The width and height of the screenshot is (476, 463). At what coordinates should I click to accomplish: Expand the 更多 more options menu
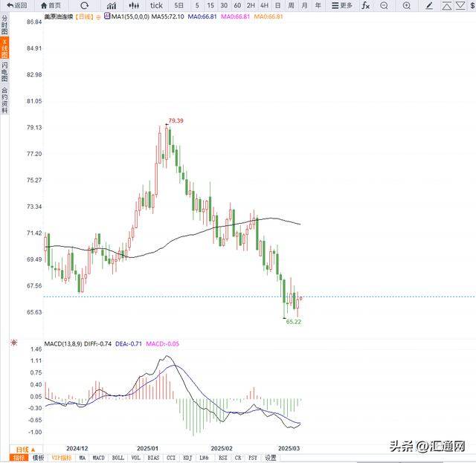[x=343, y=5]
